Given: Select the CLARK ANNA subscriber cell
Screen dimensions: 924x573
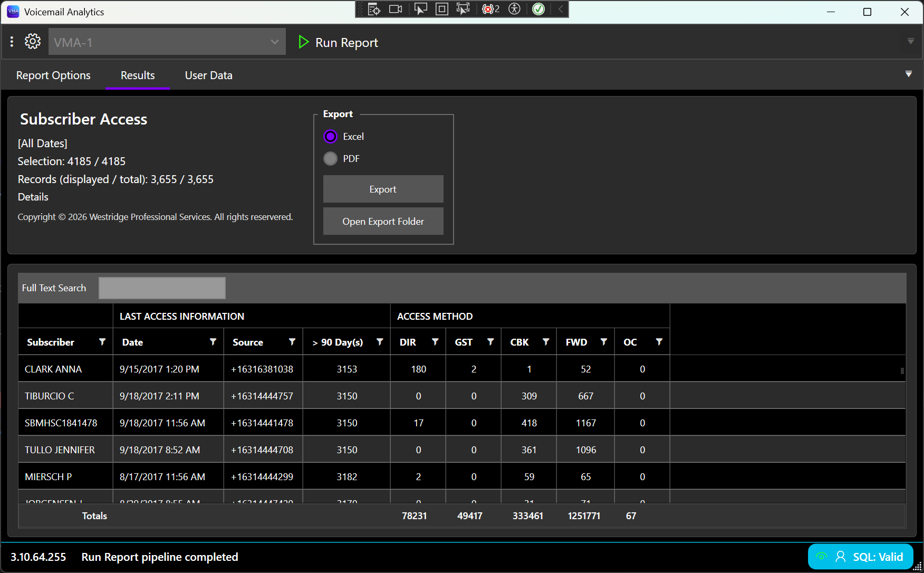Looking at the screenshot, I should pyautogui.click(x=66, y=369).
